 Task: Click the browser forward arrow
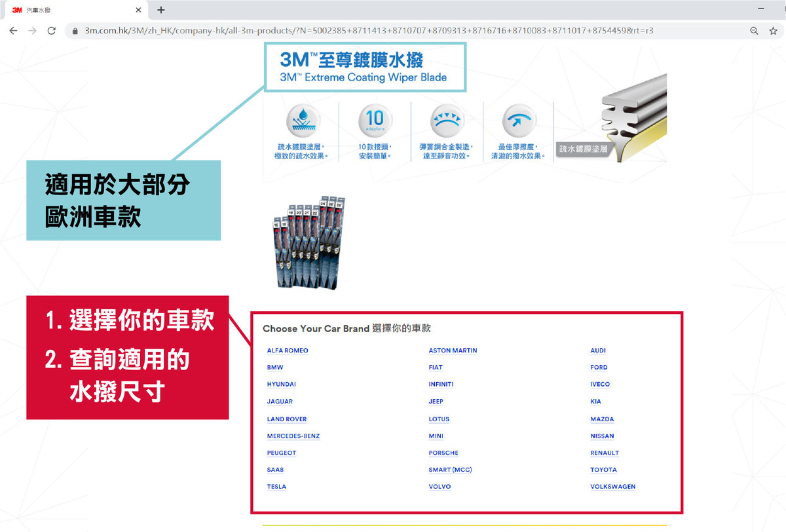pos(32,31)
